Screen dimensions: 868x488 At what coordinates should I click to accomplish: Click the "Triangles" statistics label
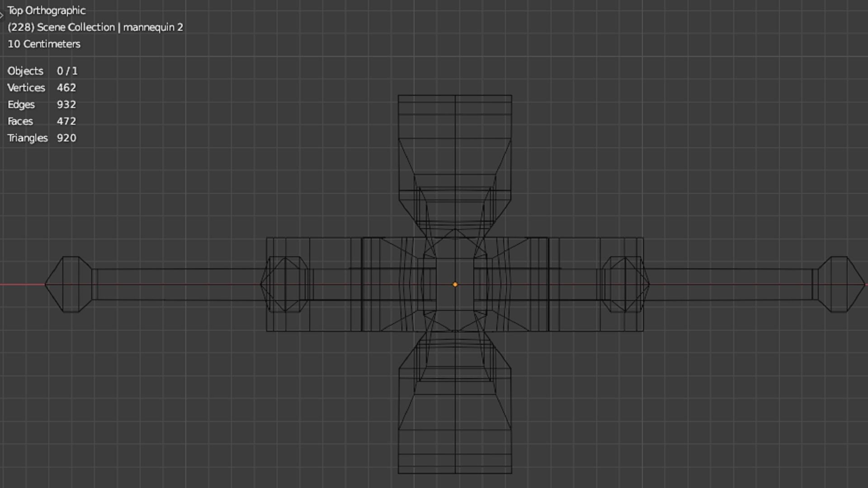click(28, 138)
